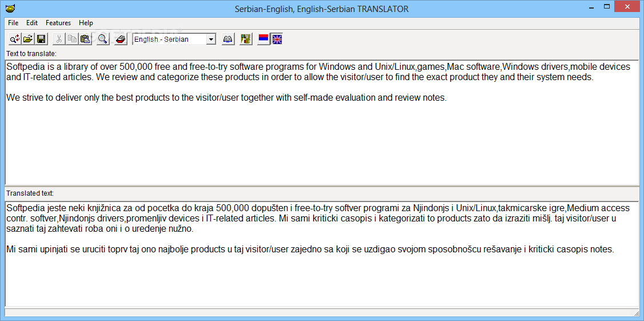Image resolution: width=644 pixels, height=321 pixels.
Task: Click inside the Translated text box
Action: pyautogui.click(x=322, y=253)
